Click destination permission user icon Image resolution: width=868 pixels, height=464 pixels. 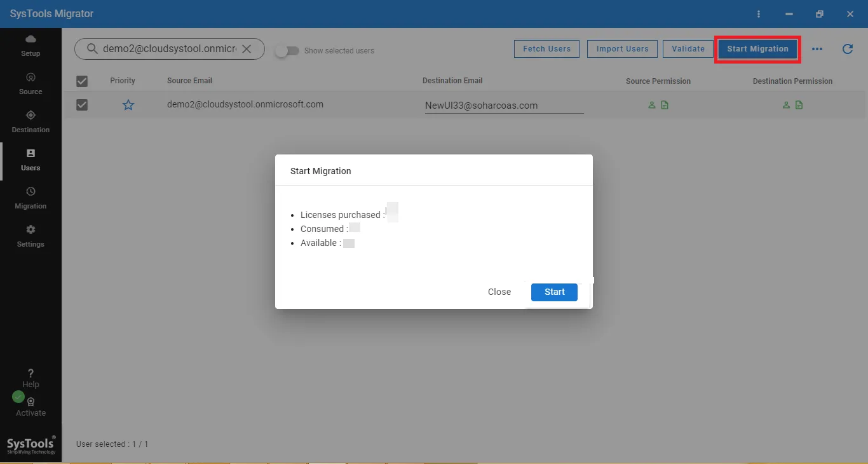[786, 106]
